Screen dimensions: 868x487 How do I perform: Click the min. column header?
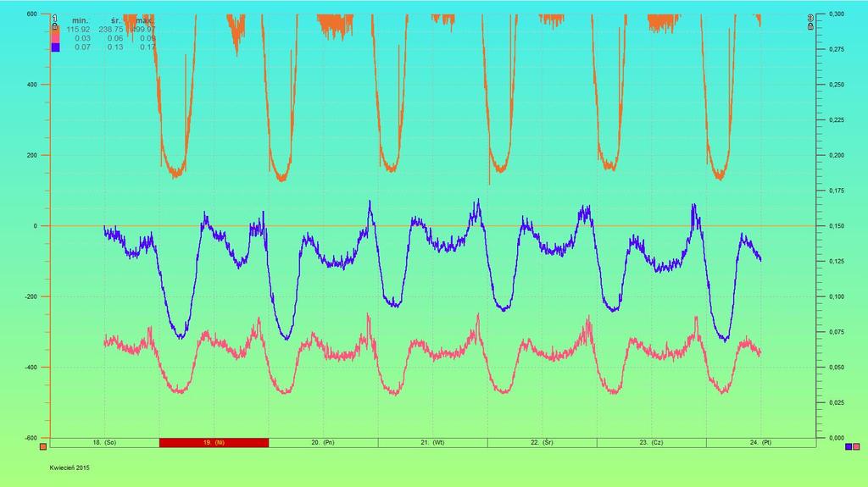pyautogui.click(x=81, y=20)
